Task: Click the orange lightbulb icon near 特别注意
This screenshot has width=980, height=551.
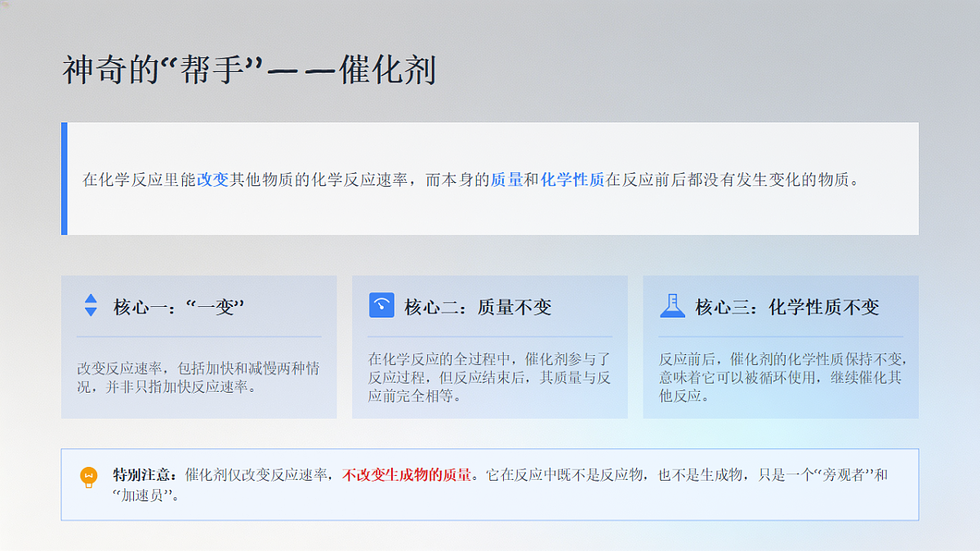Action: (x=89, y=477)
